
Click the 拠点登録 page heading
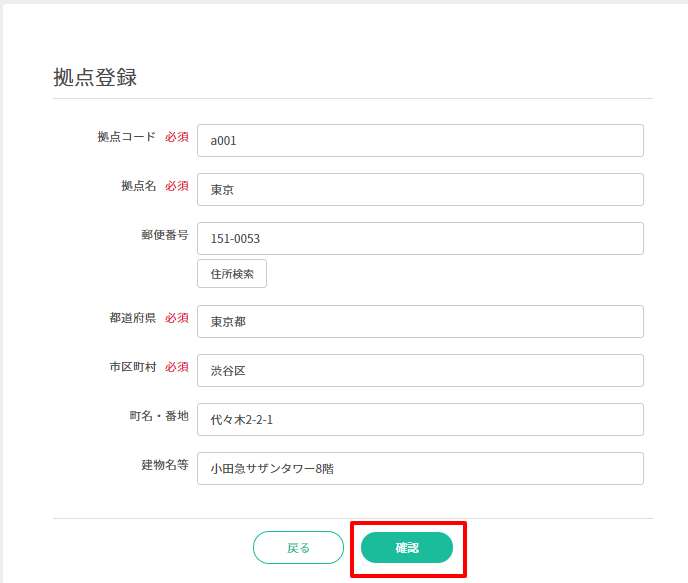click(x=95, y=77)
